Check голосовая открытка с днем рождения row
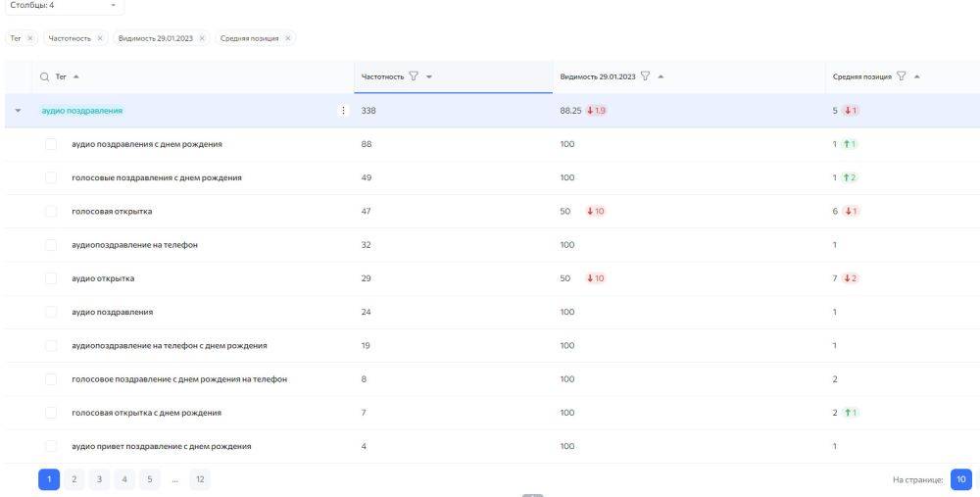Image resolution: width=980 pixels, height=497 pixels. pyautogui.click(x=51, y=413)
